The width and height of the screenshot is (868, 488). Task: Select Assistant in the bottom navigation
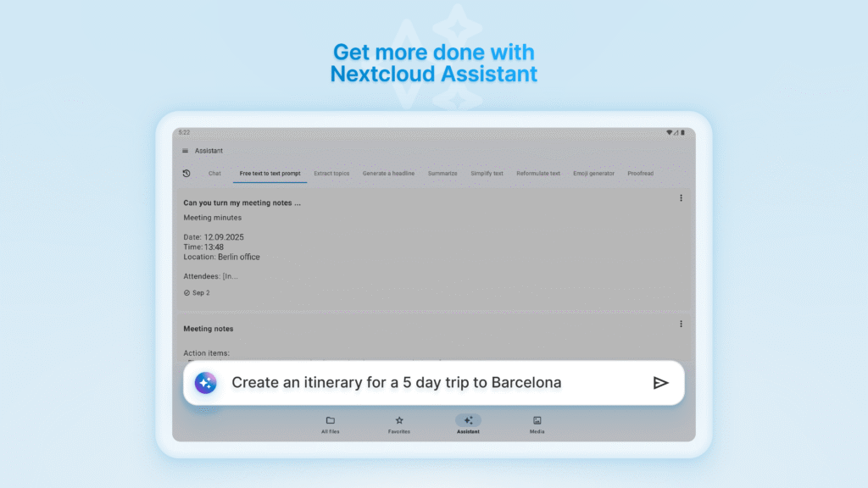pyautogui.click(x=468, y=424)
